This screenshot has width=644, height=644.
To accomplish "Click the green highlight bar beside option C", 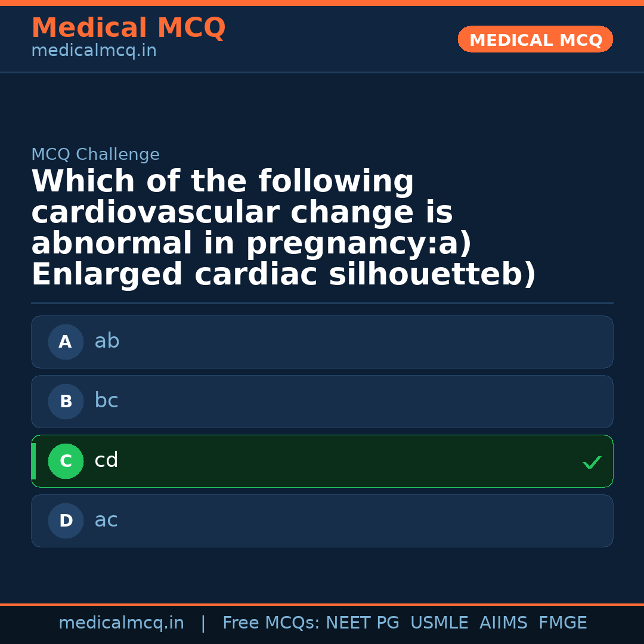I will click(x=33, y=461).
